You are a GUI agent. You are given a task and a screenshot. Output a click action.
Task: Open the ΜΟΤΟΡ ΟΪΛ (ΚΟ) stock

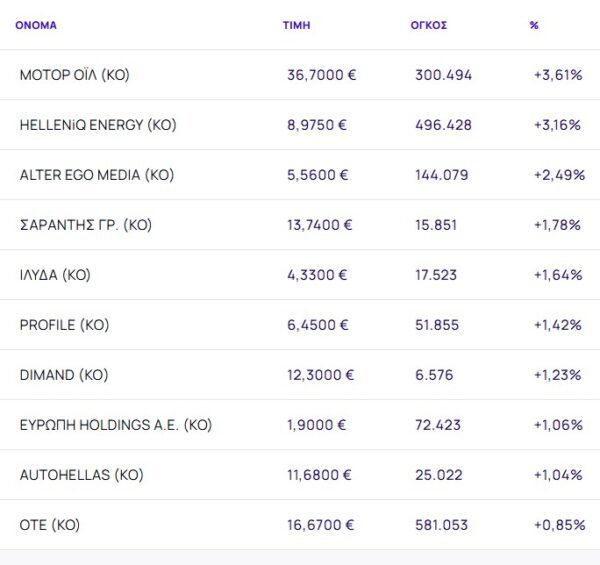pos(74,75)
